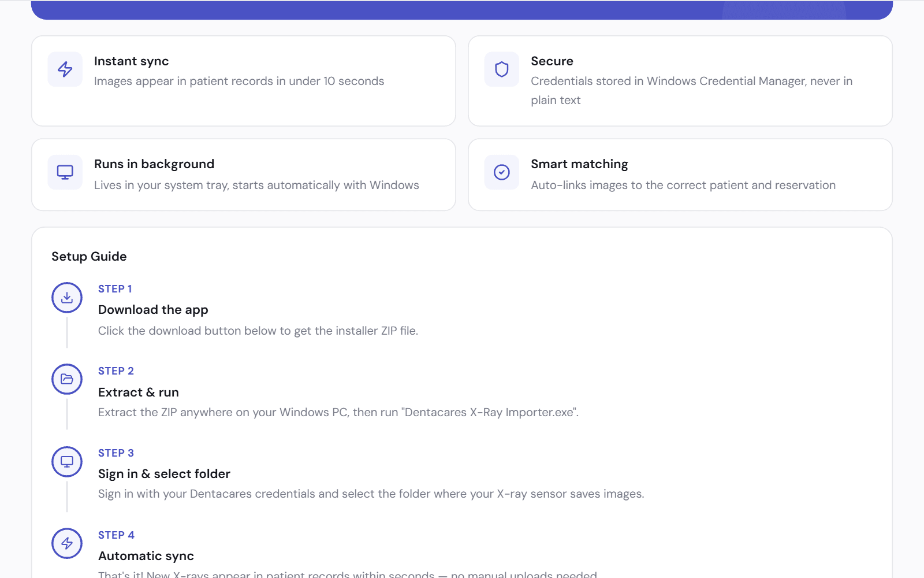Click text about images appearing under 10 seconds
Viewport: 924px width, 578px height.
[239, 81]
